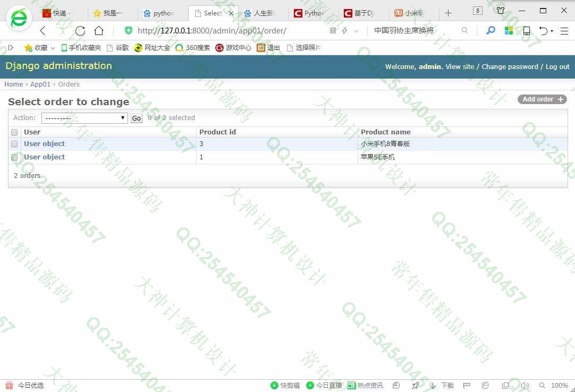
Task: Mute page sound with the speaker icon
Action: tap(525, 386)
